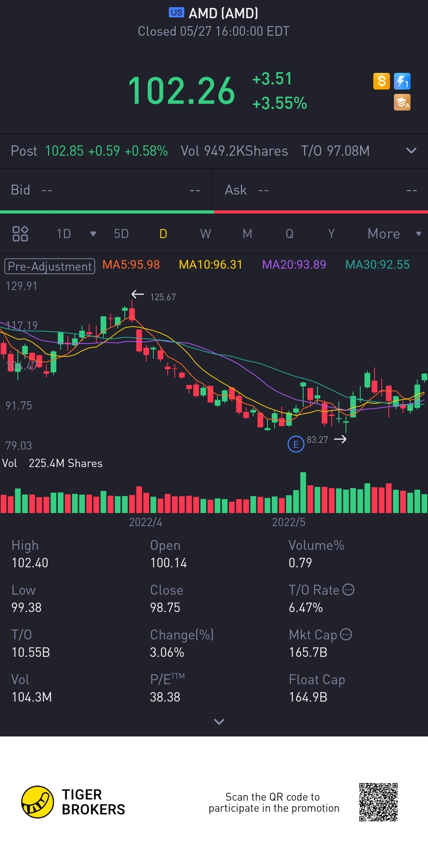Screen dimensions: 428x868
Task: Tap the promotion QR code
Action: tap(378, 802)
